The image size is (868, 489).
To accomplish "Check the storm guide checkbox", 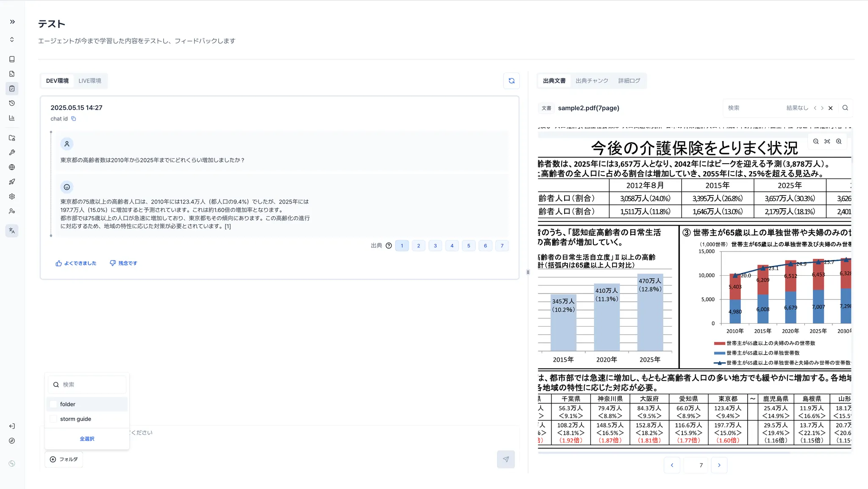I will point(53,419).
